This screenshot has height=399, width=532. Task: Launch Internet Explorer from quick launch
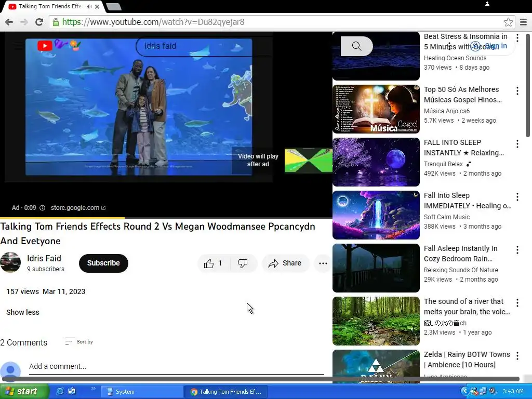tap(60, 392)
